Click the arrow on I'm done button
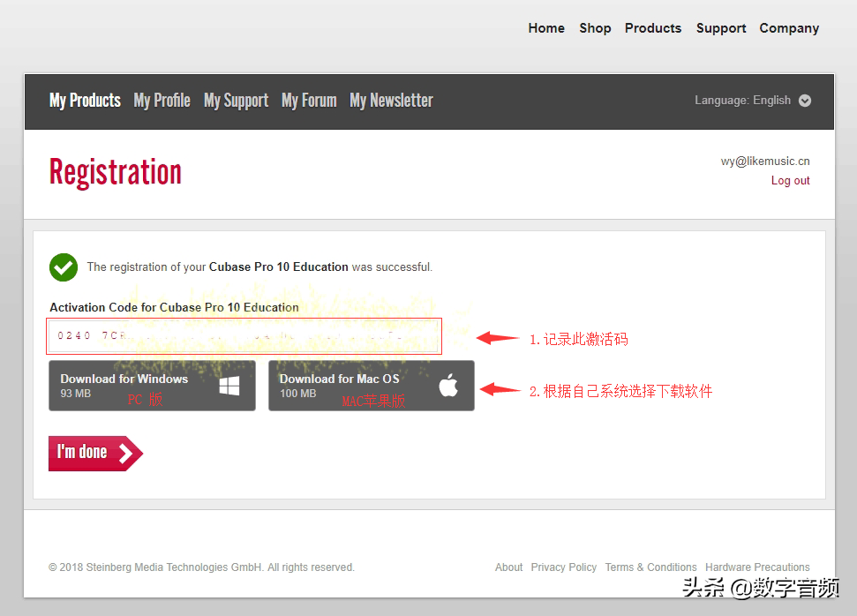 tap(126, 454)
